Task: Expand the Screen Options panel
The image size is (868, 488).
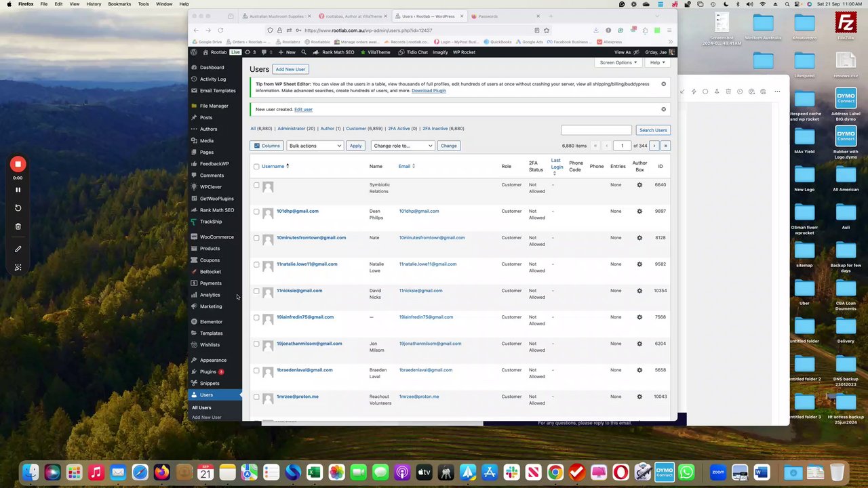Action: 618,62
